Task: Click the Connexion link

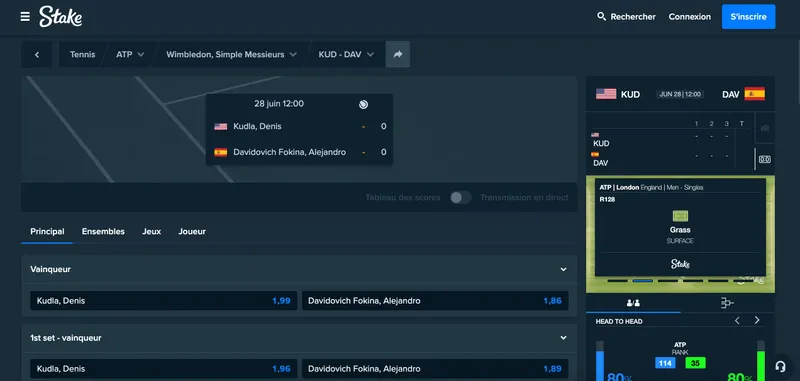Action: tap(690, 17)
